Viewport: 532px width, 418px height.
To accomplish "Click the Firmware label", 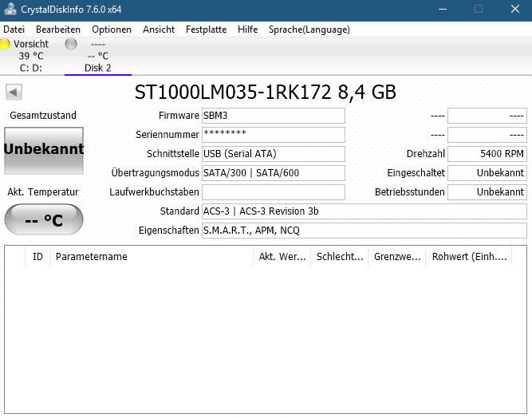I will tap(179, 116).
